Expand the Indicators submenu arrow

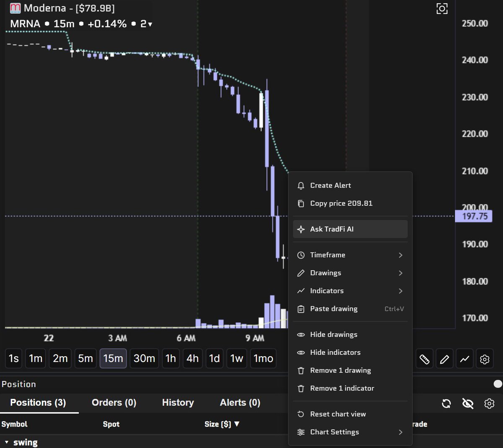(400, 291)
